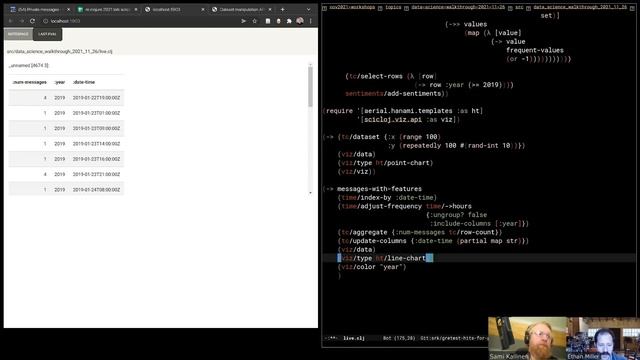Close the Dataset manipulation tab

coord(270,9)
